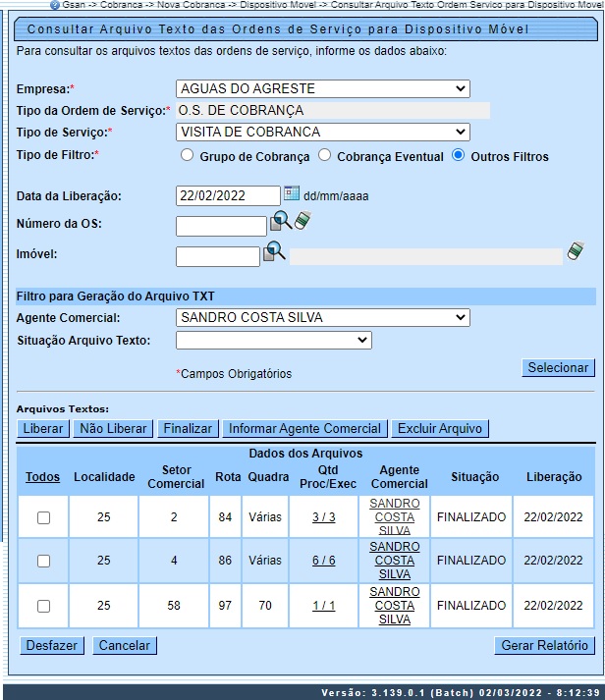Viewport: 605px width, 700px height.
Task: Open the calendar picker for Data da Liberação
Action: pyautogui.click(x=291, y=194)
